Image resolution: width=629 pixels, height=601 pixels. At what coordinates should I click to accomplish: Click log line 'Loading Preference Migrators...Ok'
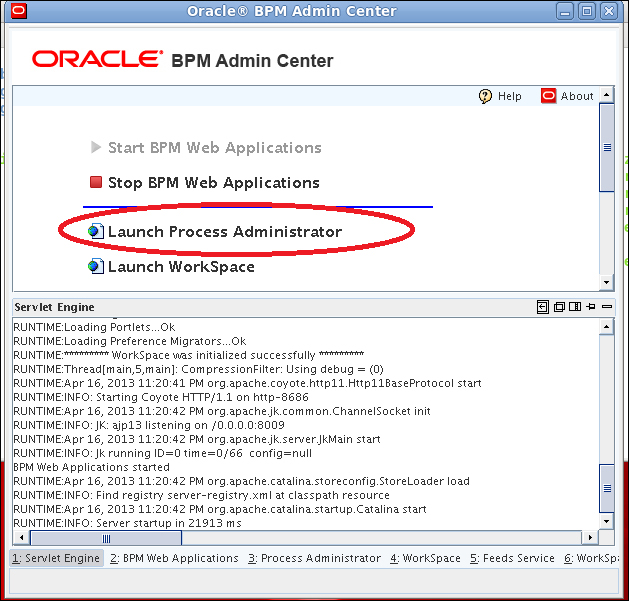(x=130, y=341)
